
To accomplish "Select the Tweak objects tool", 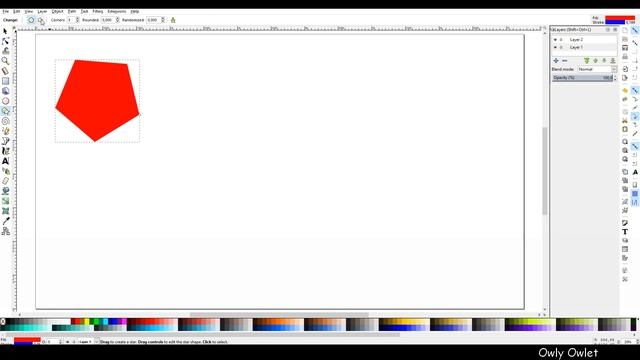I will point(5,51).
